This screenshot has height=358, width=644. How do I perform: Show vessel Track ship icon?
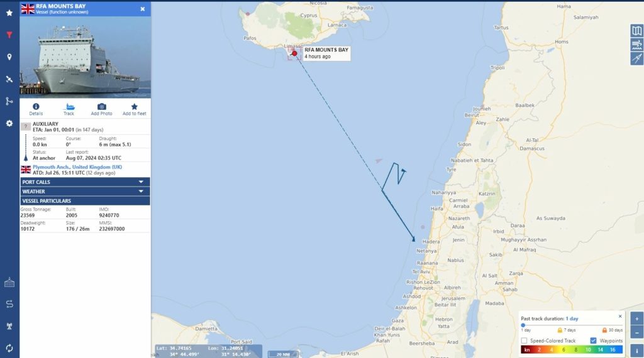click(x=70, y=107)
